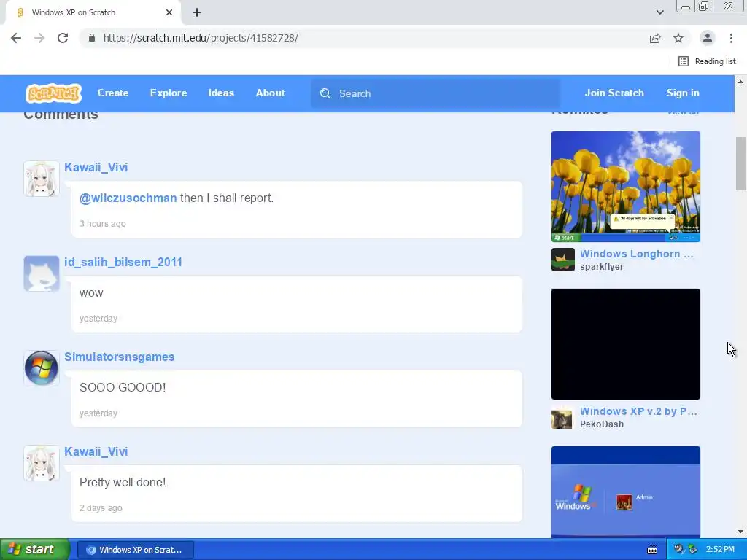Click the first system tray icon left of clock
Viewport: 747px width, 560px height.
pyautogui.click(x=678, y=549)
